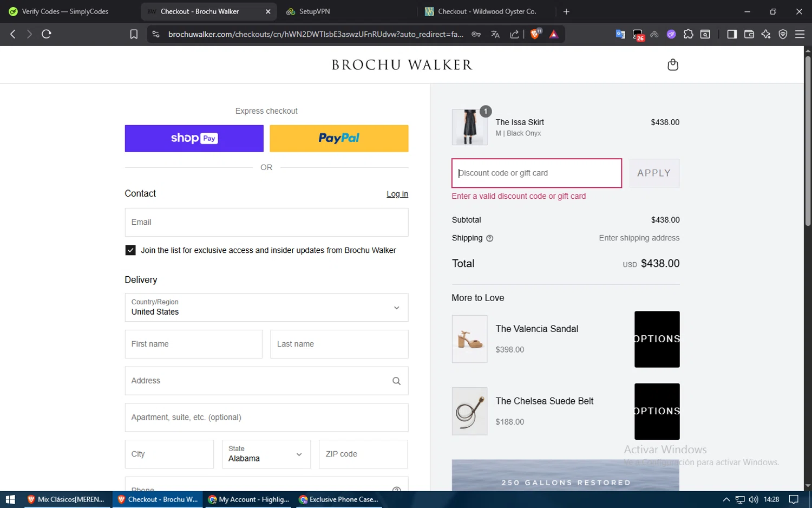812x508 pixels.
Task: Open Brave Wallet icon
Action: [x=749, y=34]
